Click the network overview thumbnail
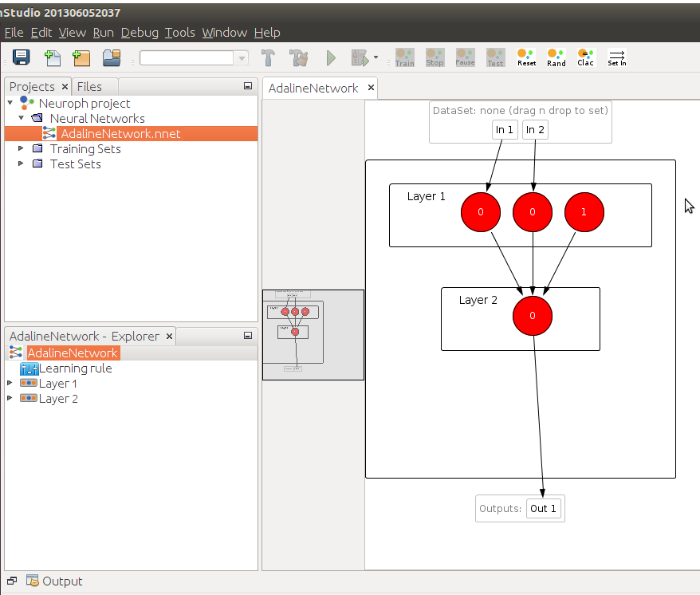Viewport: 700px width, 595px height. [x=313, y=334]
